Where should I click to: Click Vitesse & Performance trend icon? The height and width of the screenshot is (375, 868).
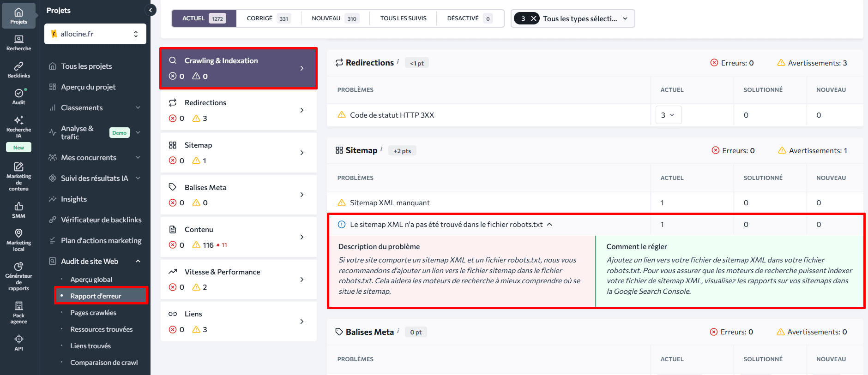173,272
